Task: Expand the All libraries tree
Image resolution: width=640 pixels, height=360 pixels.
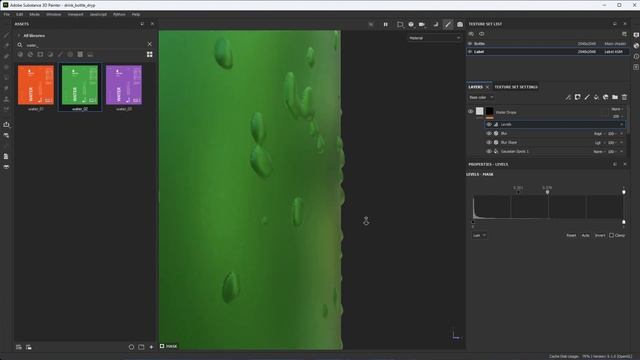Action: pyautogui.click(x=19, y=36)
